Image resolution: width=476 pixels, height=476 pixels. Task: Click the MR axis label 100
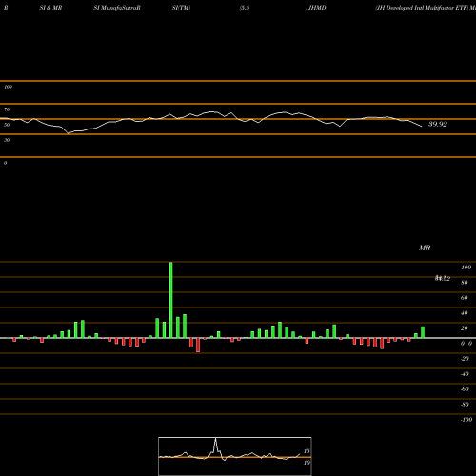point(466,268)
